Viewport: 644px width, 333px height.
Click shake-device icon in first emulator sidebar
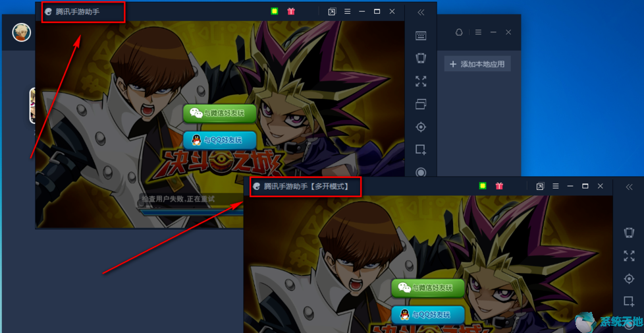(421, 59)
